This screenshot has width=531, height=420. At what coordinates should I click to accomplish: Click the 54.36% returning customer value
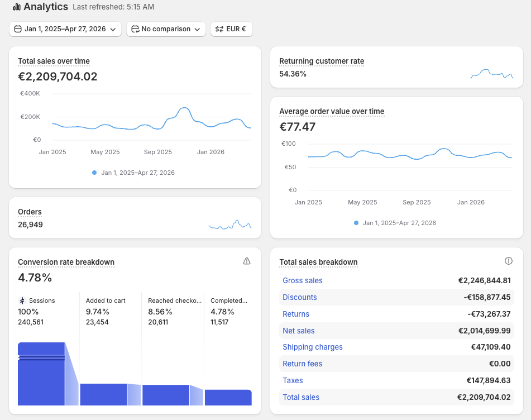[x=293, y=74]
